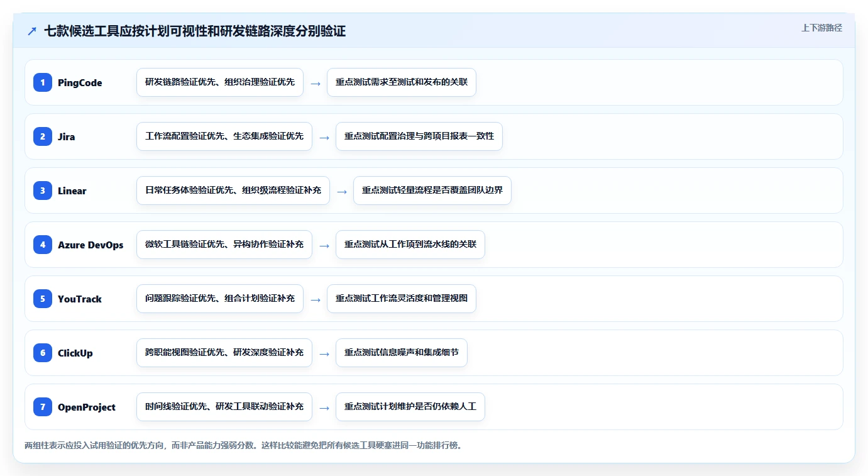The width and height of the screenshot is (868, 476).
Task: Click the number 3 badge beside Linear
Action: [x=43, y=191]
